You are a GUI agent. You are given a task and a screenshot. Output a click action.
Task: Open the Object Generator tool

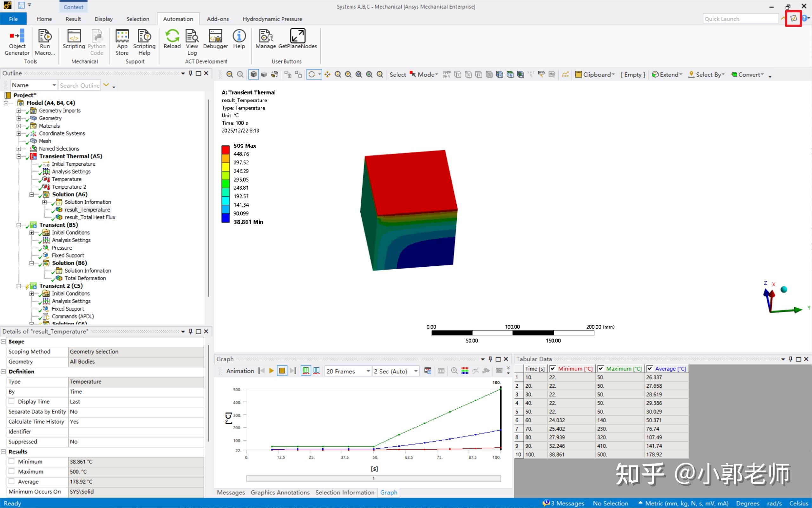[x=17, y=42]
